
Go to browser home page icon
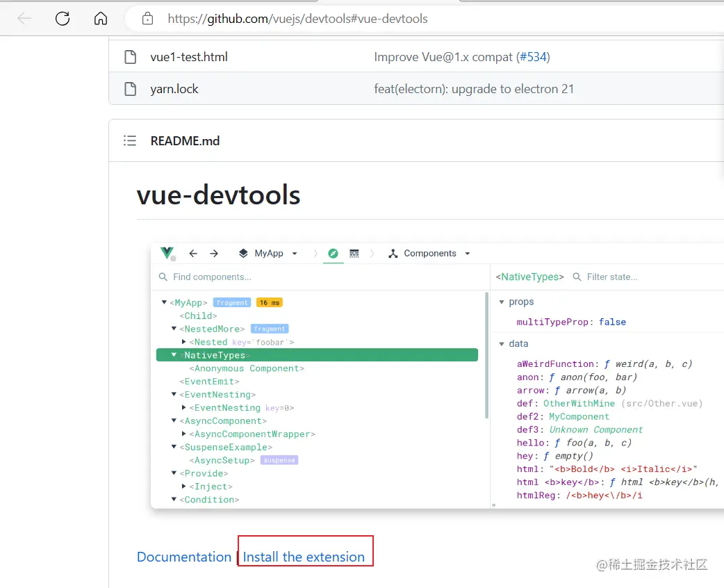101,19
